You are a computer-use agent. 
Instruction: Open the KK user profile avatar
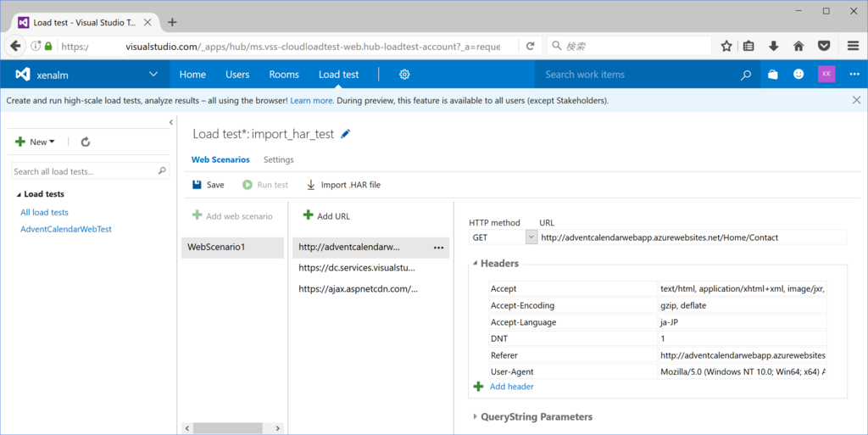pyautogui.click(x=826, y=74)
